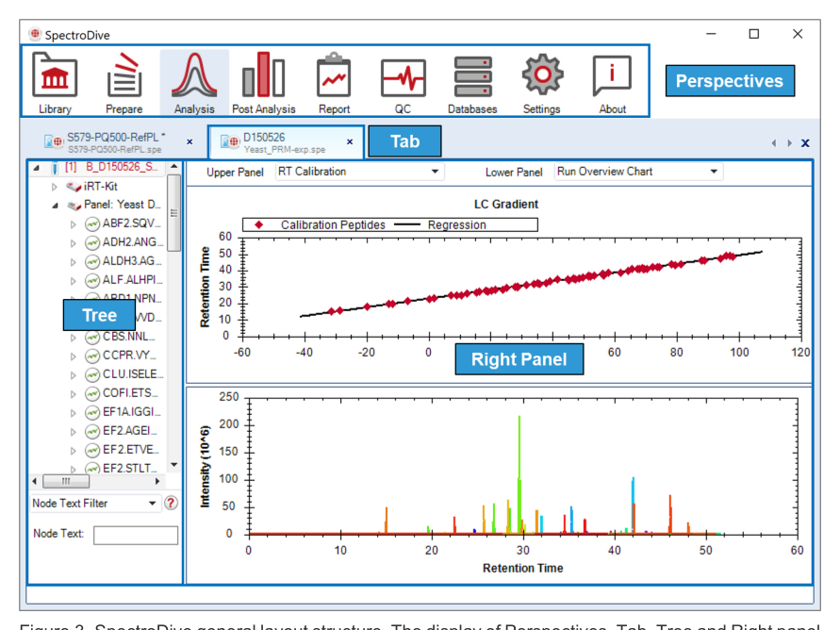The height and width of the screenshot is (630, 840).
Task: Click the ALF.ALHPI peptide icon
Action: click(x=92, y=280)
